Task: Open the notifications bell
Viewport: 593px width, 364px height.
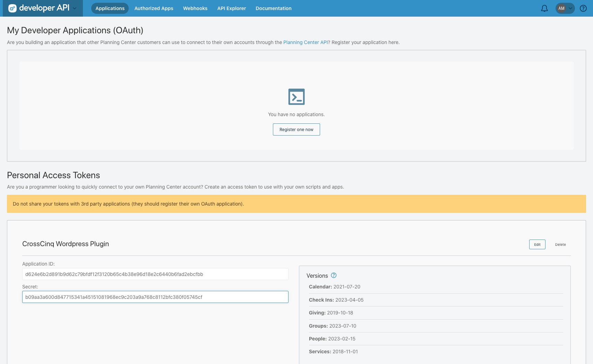Action: pos(544,8)
